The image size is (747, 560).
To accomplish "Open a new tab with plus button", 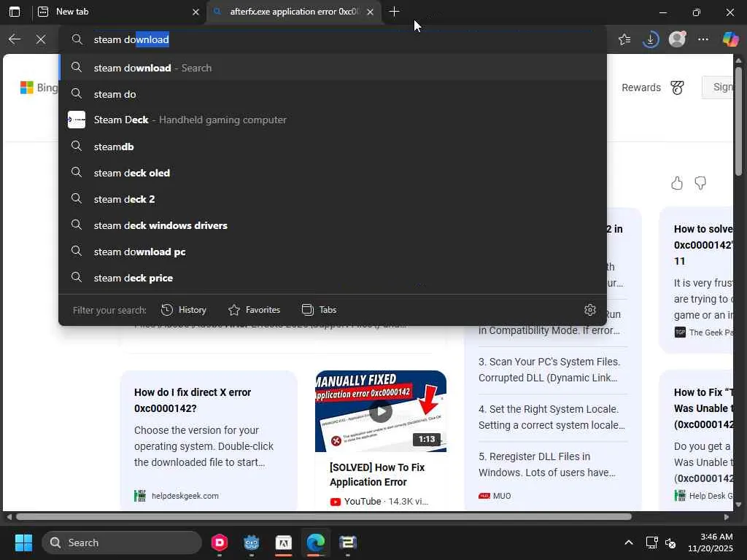I will coord(394,12).
